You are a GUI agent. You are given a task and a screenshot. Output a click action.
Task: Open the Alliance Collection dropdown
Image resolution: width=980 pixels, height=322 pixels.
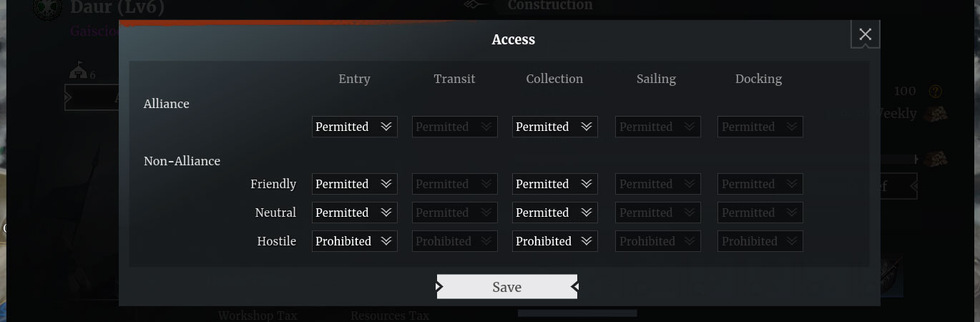[x=555, y=127]
